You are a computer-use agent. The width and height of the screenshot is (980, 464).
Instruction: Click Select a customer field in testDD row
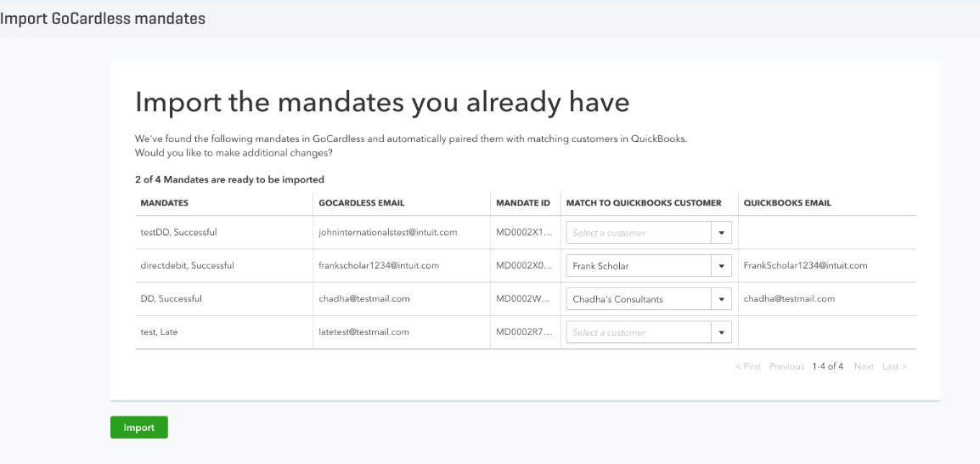[639, 233]
